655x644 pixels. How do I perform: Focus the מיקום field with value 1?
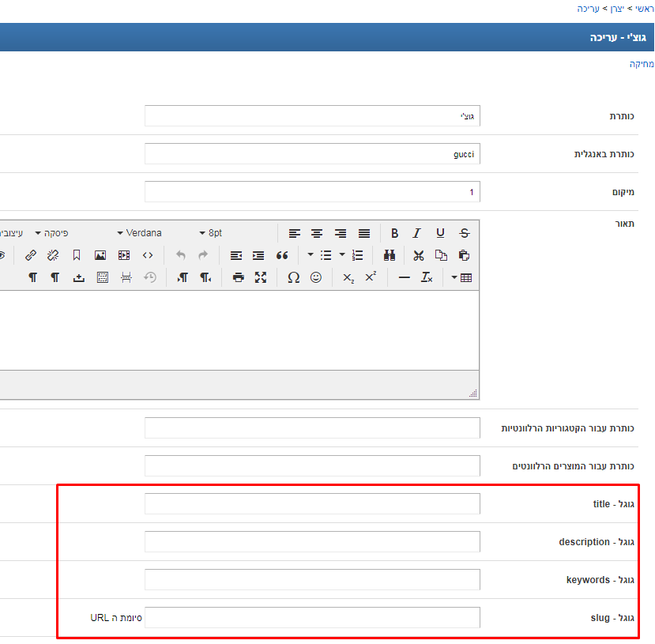pyautogui.click(x=312, y=192)
